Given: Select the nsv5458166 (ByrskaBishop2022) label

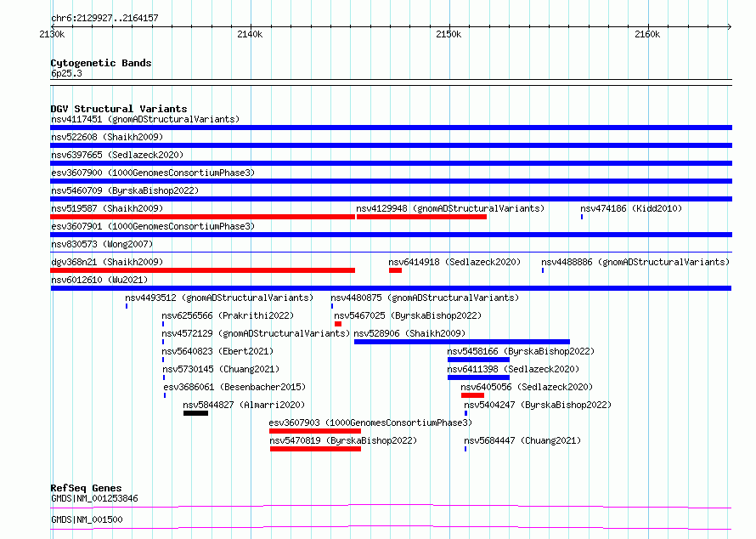Looking at the screenshot, I should coord(521,351).
